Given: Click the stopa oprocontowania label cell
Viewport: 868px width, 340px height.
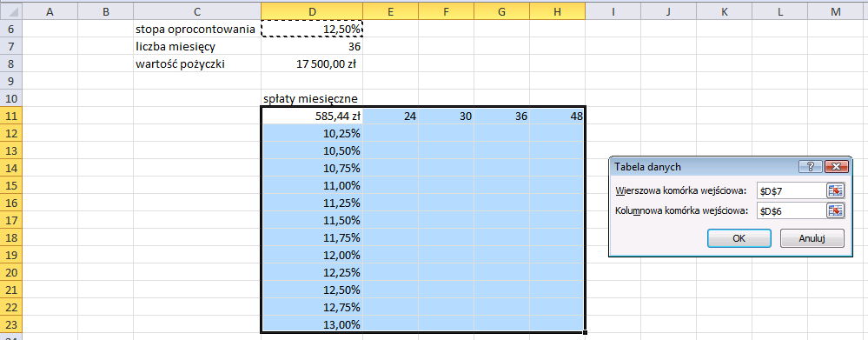Looking at the screenshot, I should [197, 30].
